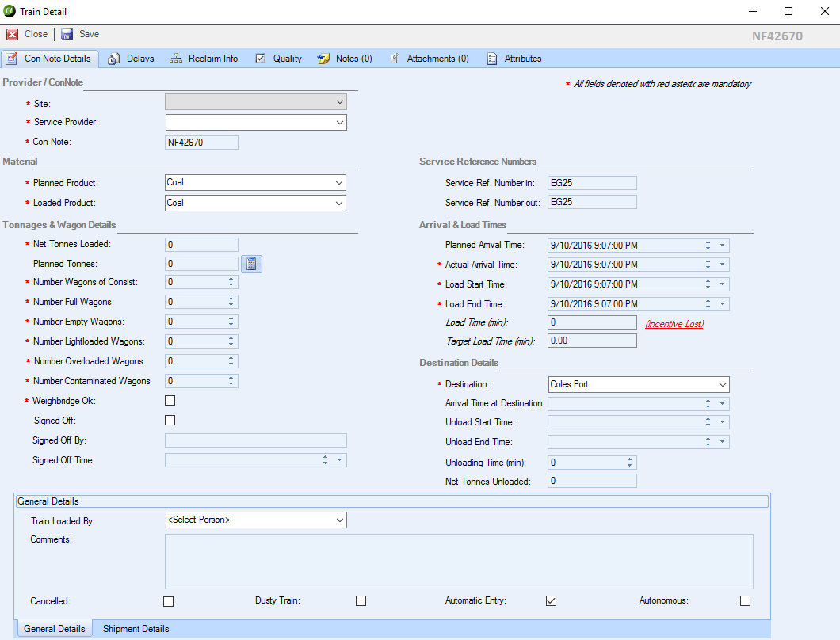Click the Unload End Time field
Viewport: 840px width, 640px height.
639,442
